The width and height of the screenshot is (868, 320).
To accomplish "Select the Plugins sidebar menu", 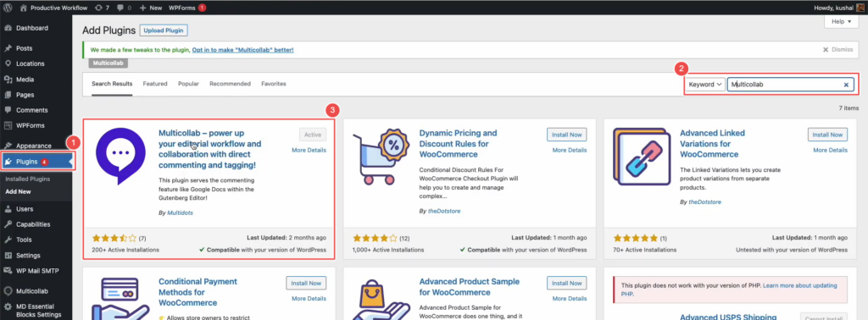I will 36,162.
